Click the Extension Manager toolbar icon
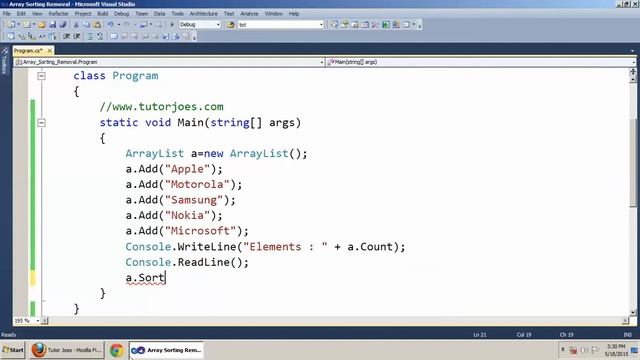Image resolution: width=640 pixels, height=360 pixels. tap(396, 25)
